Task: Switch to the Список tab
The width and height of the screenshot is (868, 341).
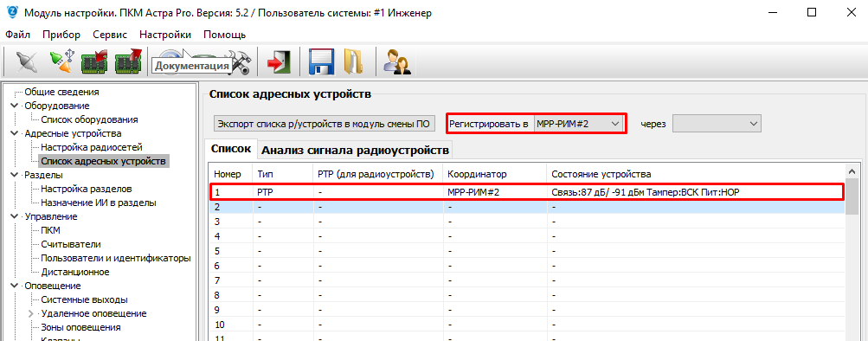Action: (x=231, y=149)
